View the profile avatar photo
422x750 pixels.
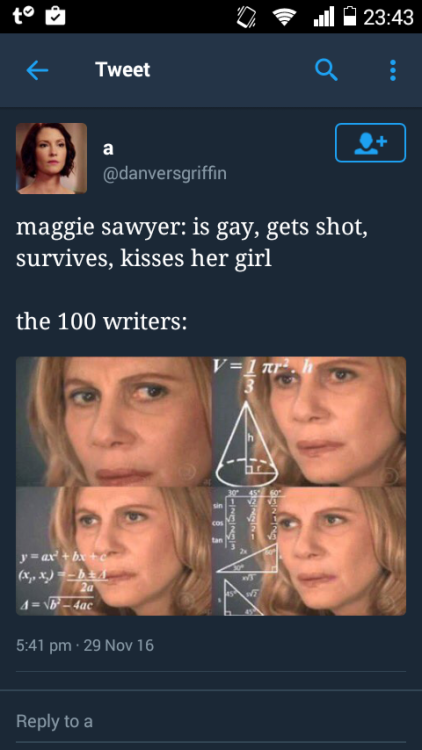tap(52, 158)
